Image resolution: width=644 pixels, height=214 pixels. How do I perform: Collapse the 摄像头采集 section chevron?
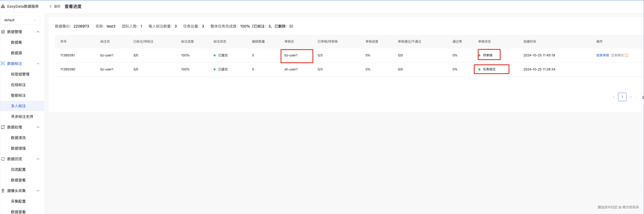(x=38, y=191)
